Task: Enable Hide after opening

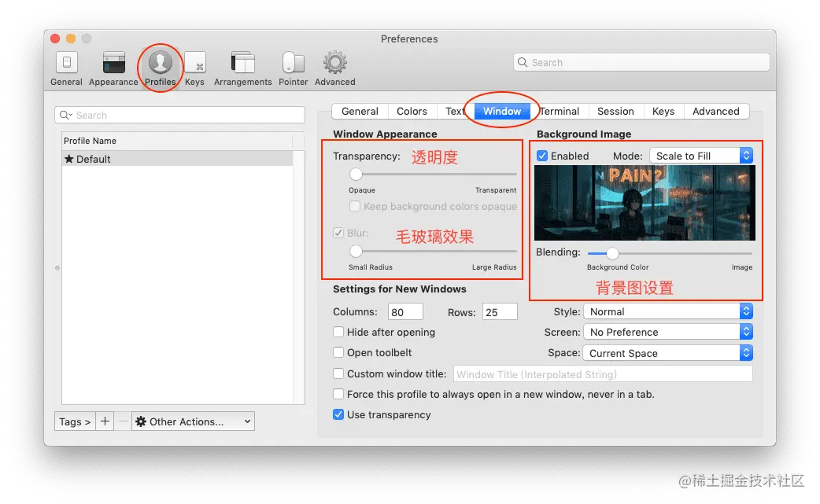Action: (338, 332)
